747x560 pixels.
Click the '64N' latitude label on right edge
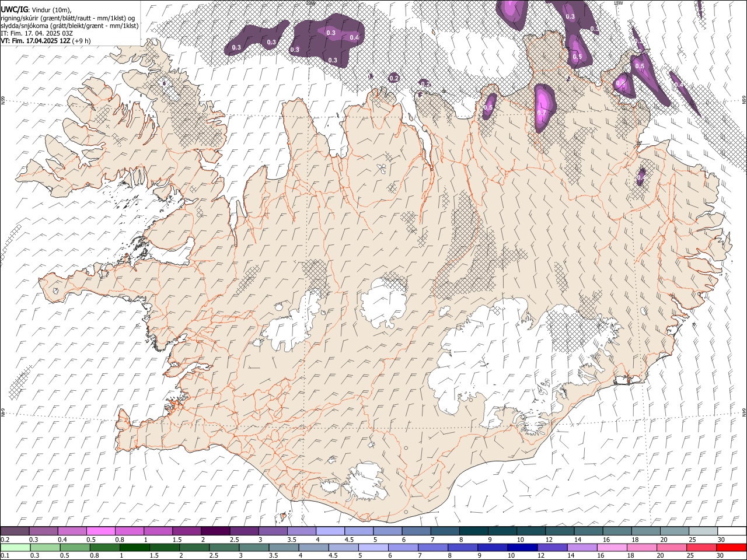(x=744, y=412)
